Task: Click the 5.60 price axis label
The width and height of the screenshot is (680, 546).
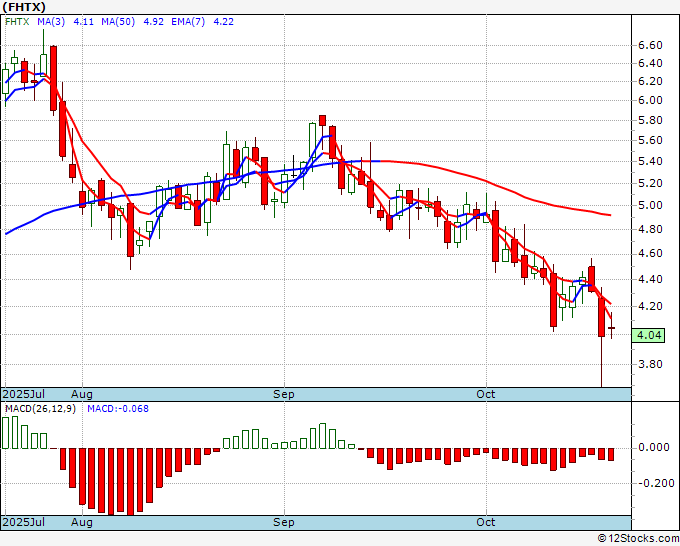Action: click(x=650, y=140)
